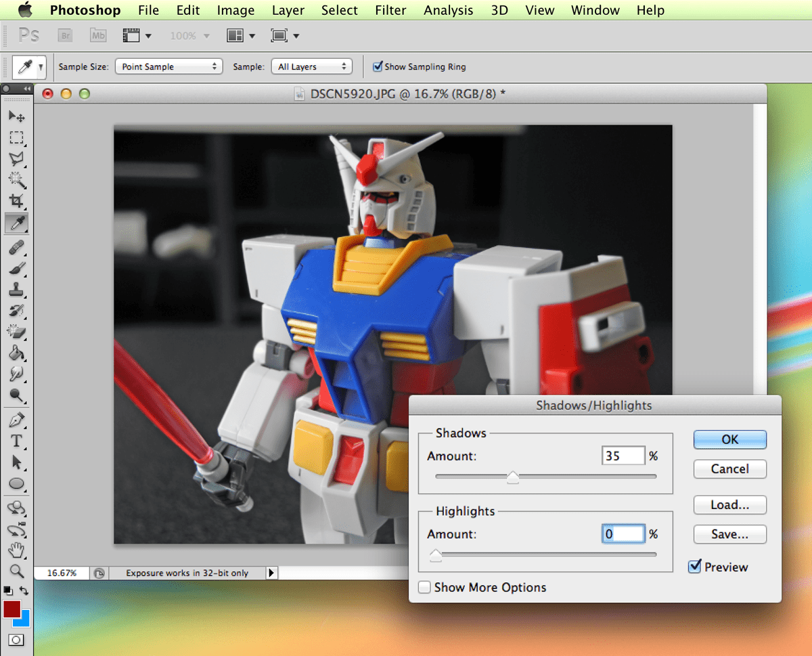Viewport: 812px width, 656px height.
Task: Select the Path Selection tool
Action: [16, 462]
